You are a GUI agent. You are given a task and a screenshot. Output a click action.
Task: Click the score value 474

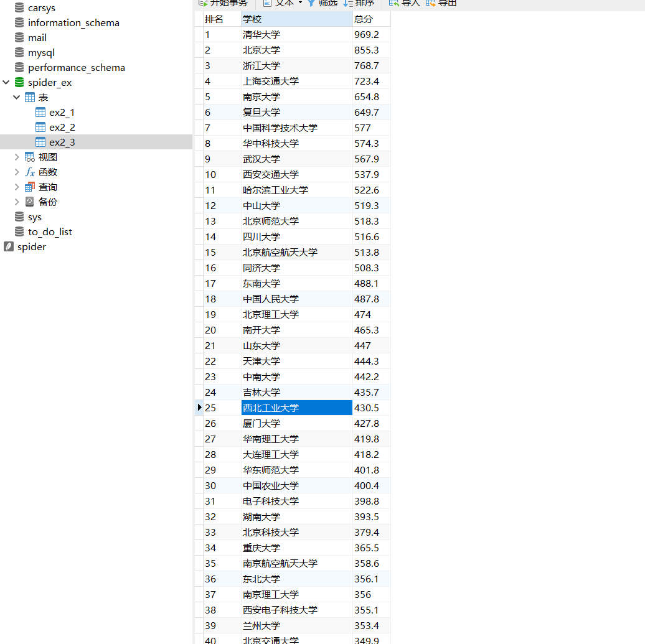click(x=372, y=314)
